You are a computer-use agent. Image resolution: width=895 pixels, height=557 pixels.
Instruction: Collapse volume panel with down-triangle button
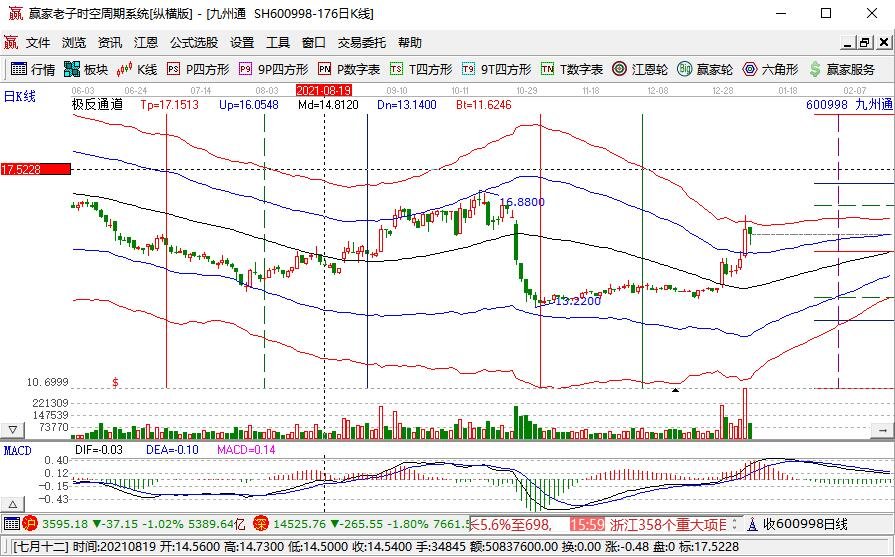click(13, 430)
